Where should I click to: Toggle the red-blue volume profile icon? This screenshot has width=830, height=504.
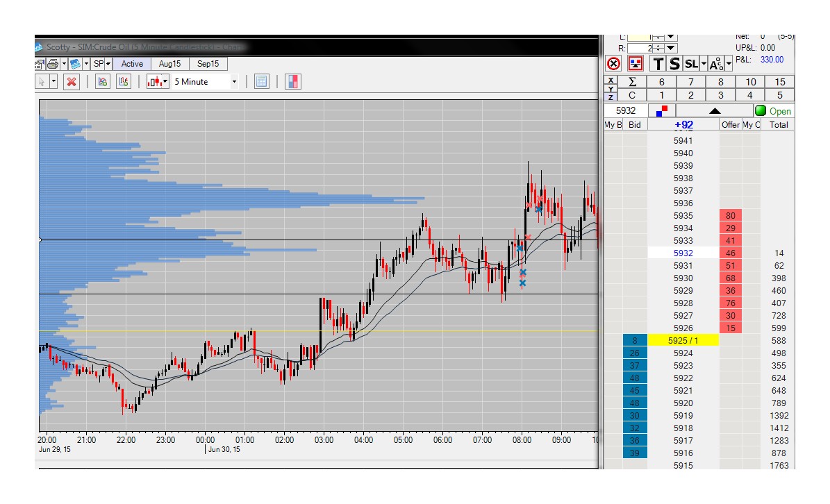[x=293, y=82]
